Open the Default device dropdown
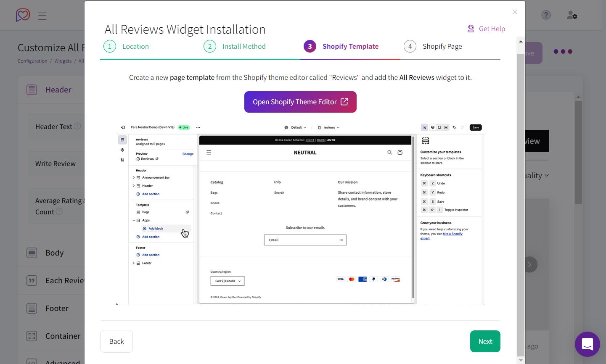This screenshot has width=606, height=364. point(296,127)
